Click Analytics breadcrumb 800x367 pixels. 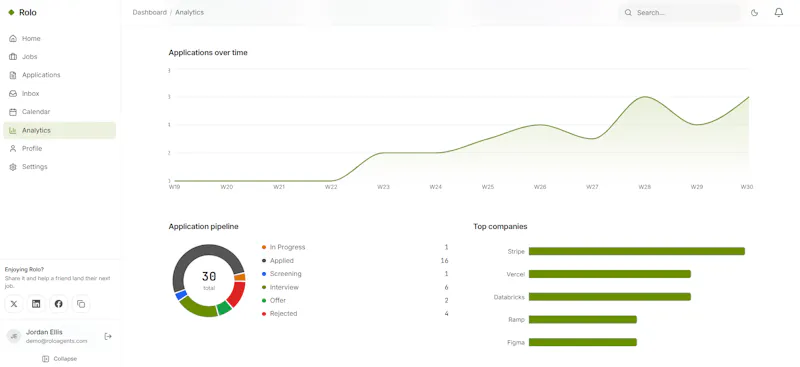(189, 12)
